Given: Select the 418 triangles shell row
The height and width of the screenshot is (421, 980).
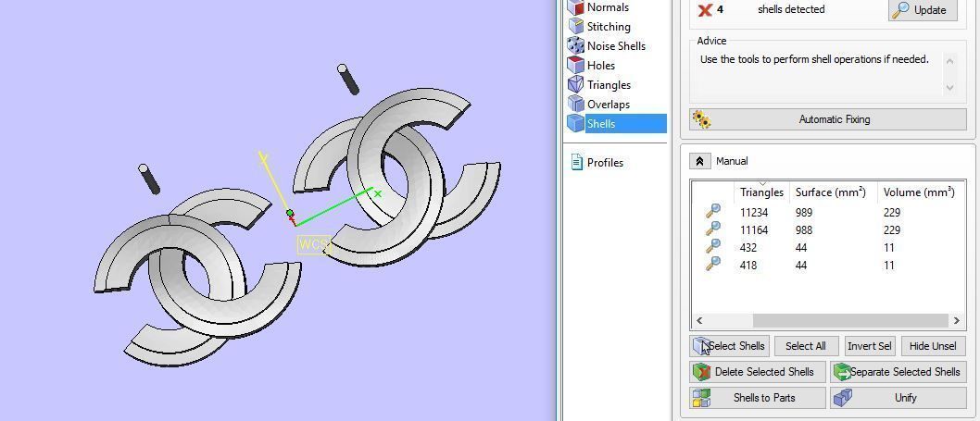Looking at the screenshot, I should coord(826,265).
